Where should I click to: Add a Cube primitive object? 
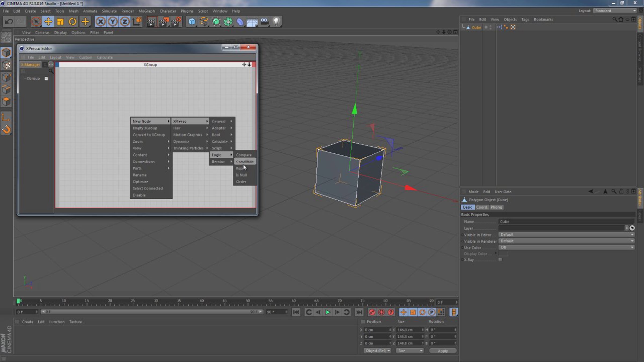coord(192,21)
